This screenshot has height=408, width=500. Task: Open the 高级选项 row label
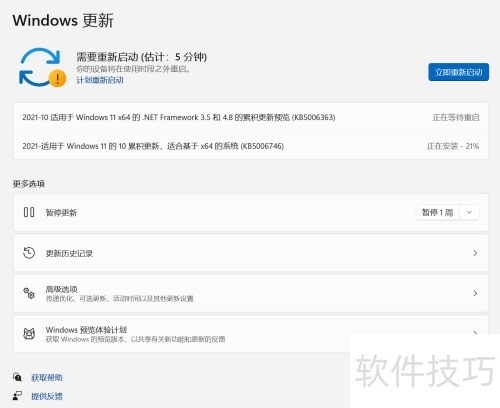click(61, 289)
